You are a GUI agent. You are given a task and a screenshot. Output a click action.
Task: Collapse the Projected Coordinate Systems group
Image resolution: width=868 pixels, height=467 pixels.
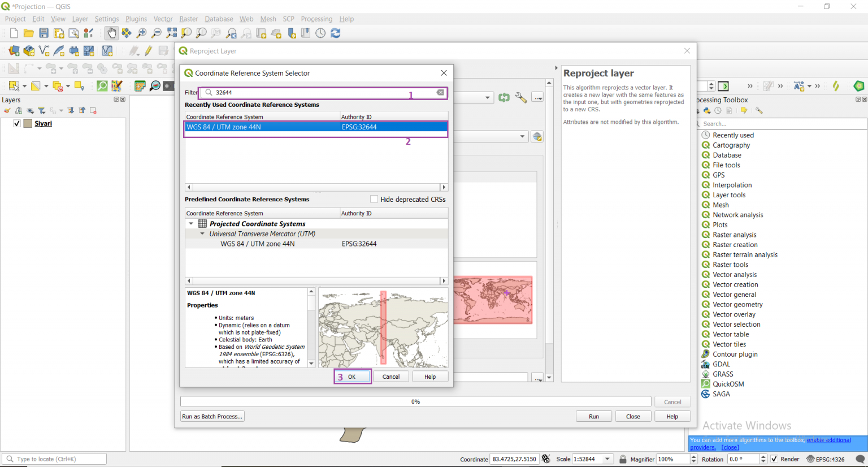191,223
